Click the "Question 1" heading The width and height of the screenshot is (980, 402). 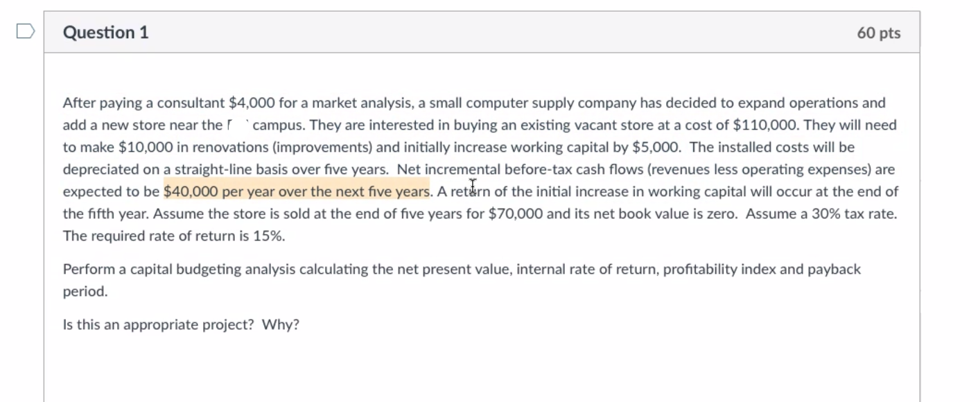click(x=105, y=33)
